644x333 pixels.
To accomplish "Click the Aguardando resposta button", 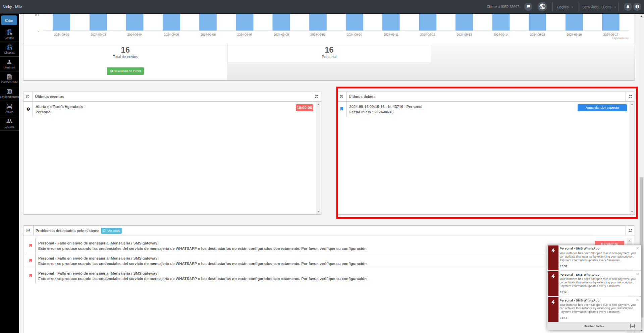I will coord(602,108).
